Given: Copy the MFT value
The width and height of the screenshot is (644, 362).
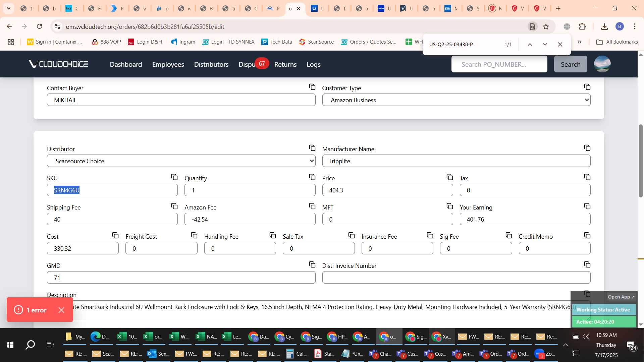Looking at the screenshot, I should (450, 206).
